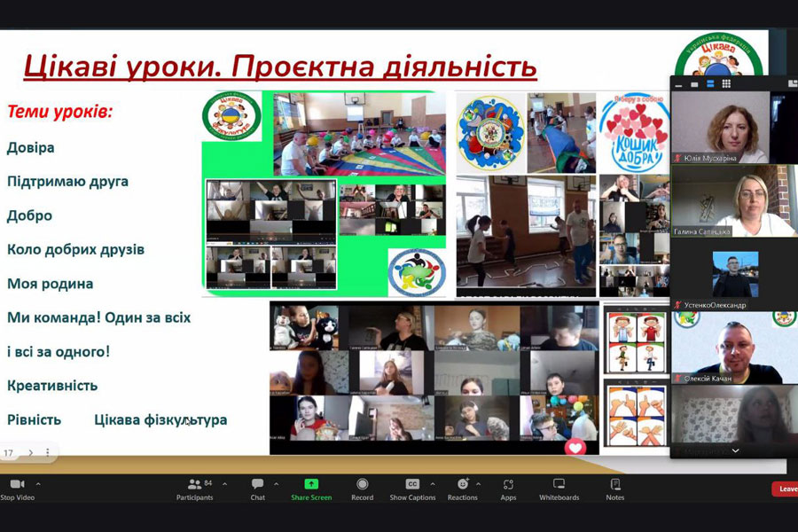798x532 pixels.
Task: Click the parachute gym circle photo
Action: [x=359, y=133]
